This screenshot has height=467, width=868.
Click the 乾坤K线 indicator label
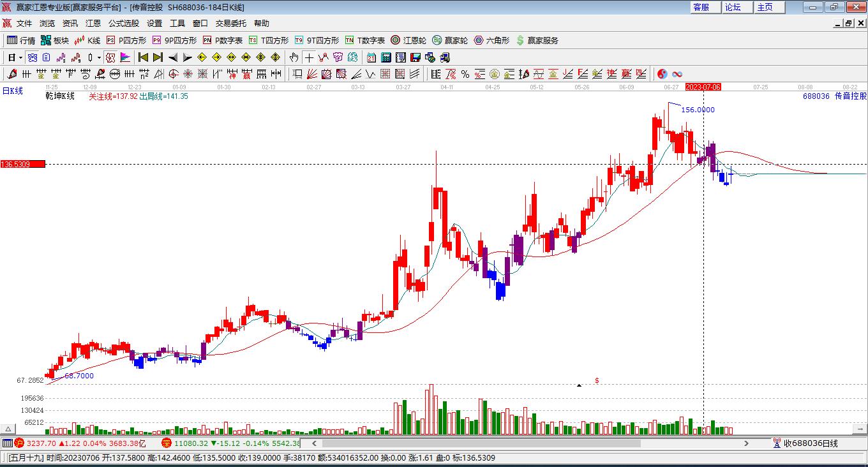(60, 96)
